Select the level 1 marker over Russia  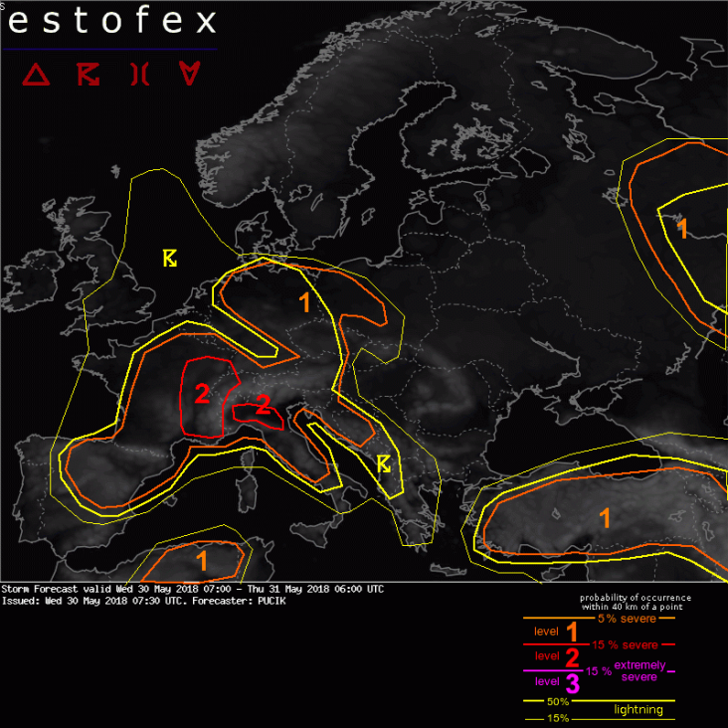tap(681, 229)
